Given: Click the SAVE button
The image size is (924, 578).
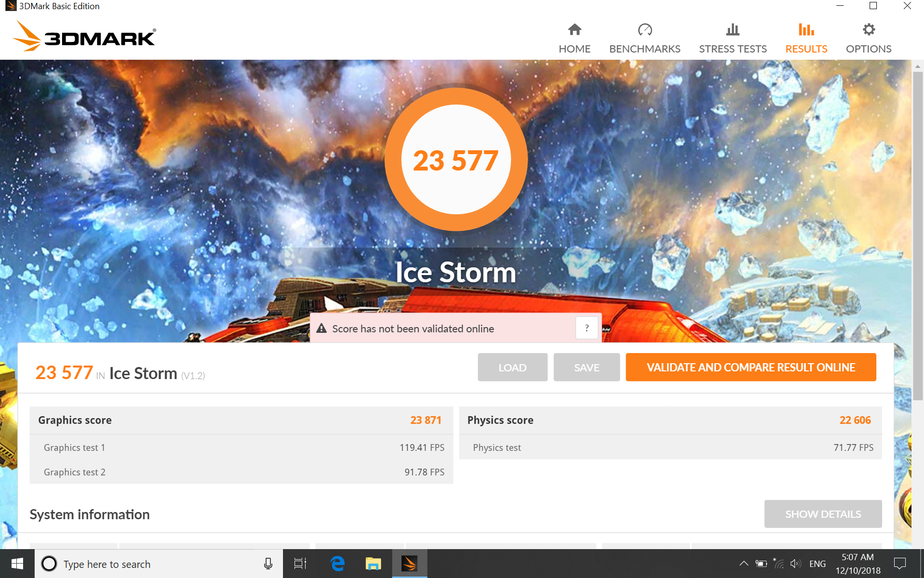Looking at the screenshot, I should pyautogui.click(x=587, y=368).
